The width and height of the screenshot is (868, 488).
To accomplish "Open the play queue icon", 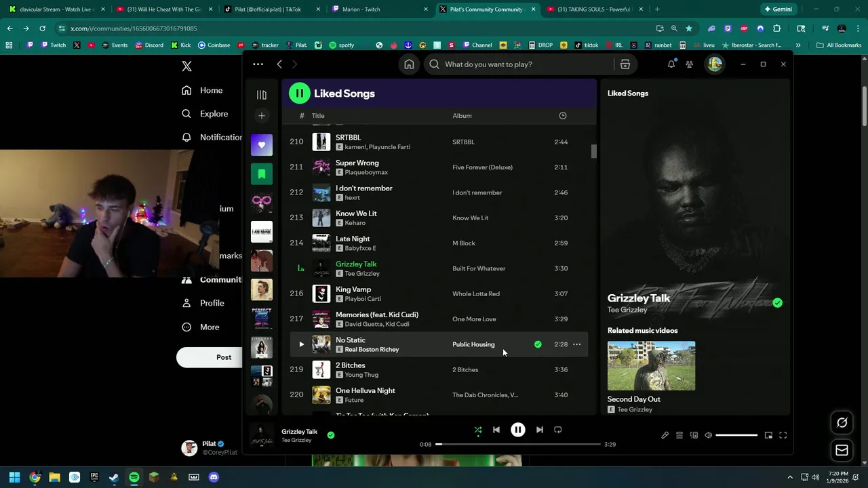I will (679, 435).
